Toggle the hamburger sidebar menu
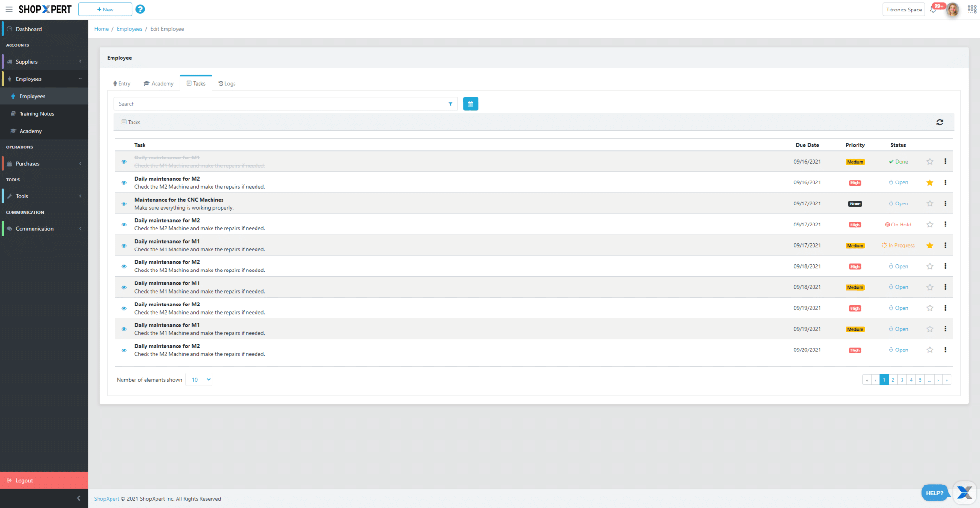 point(9,10)
